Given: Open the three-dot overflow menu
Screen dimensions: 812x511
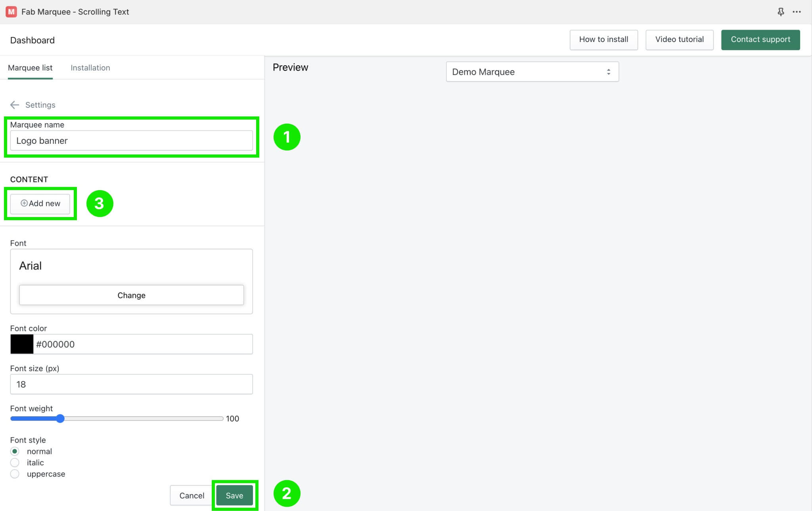Looking at the screenshot, I should [x=797, y=12].
